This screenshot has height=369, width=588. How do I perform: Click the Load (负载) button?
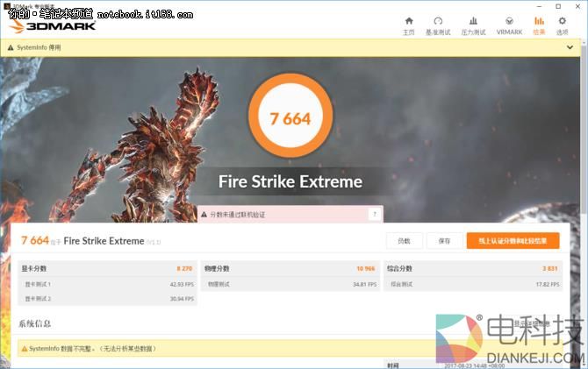coord(404,240)
